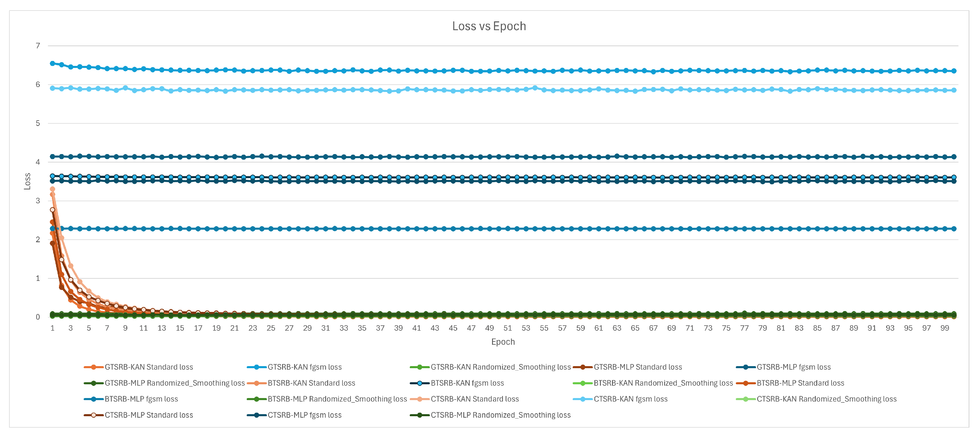Click the CTSRB-KAN fgsm loss legend marker

pyautogui.click(x=582, y=399)
